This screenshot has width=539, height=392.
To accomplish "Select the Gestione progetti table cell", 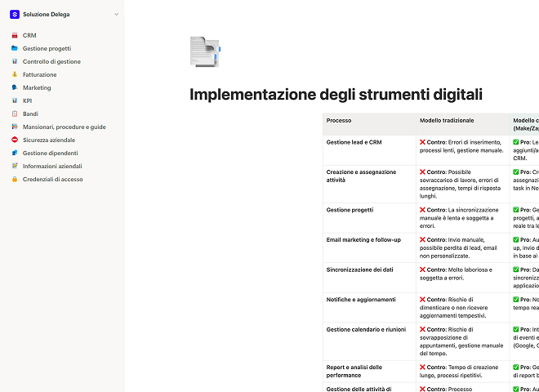I will tap(369, 218).
